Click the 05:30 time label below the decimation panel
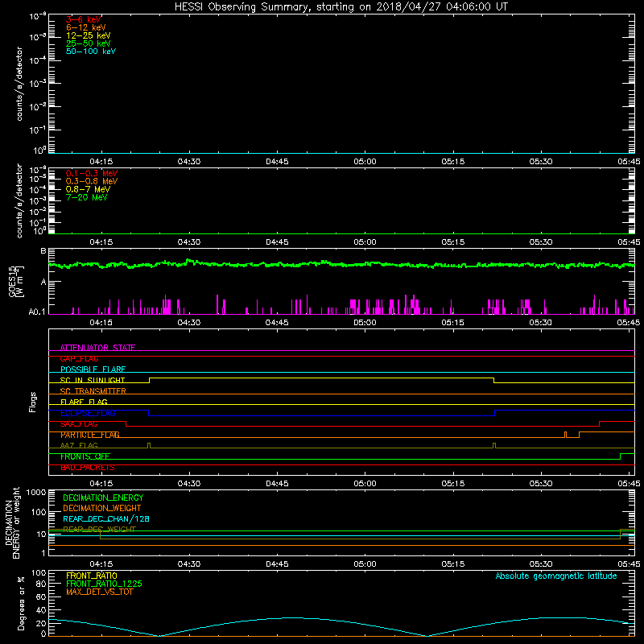Image resolution: width=644 pixels, height=644 pixels. 540,564
